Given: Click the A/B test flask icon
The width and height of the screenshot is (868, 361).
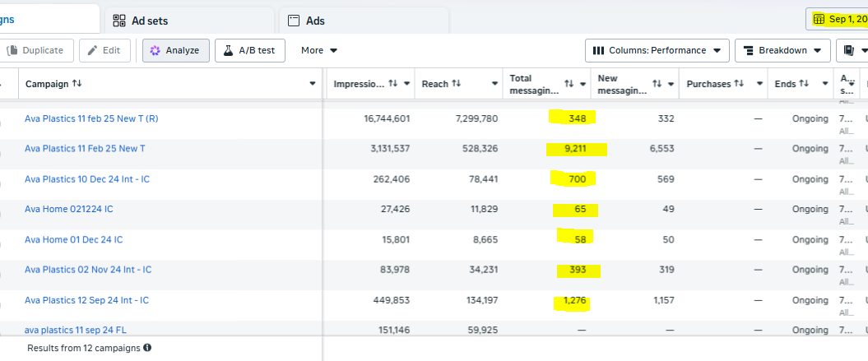Looking at the screenshot, I should (x=228, y=50).
